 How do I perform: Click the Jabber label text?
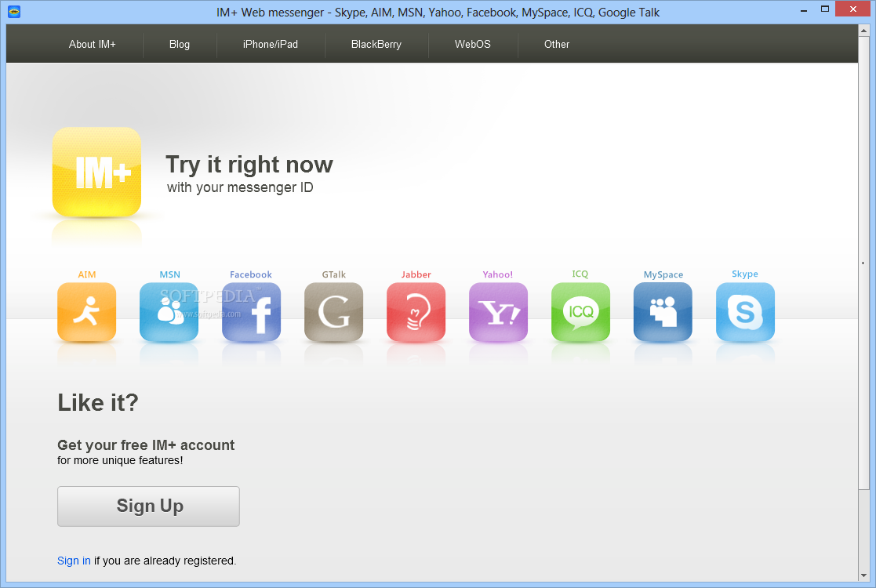[416, 274]
